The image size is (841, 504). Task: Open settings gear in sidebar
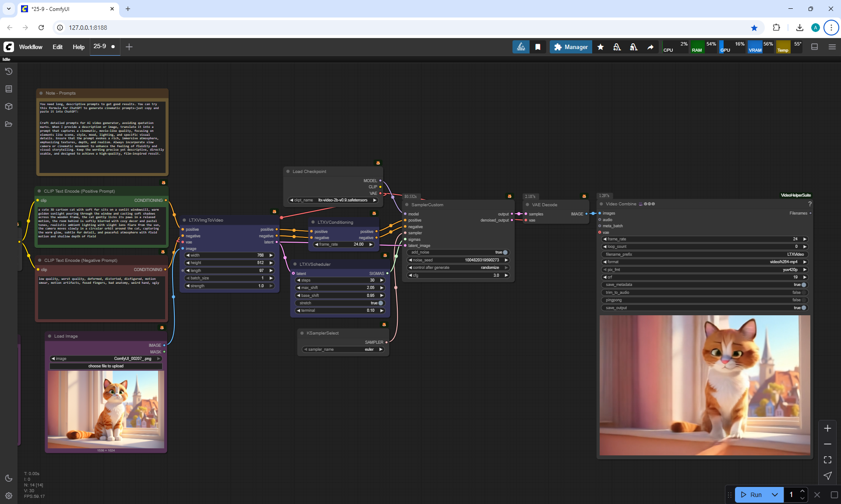(x=9, y=496)
